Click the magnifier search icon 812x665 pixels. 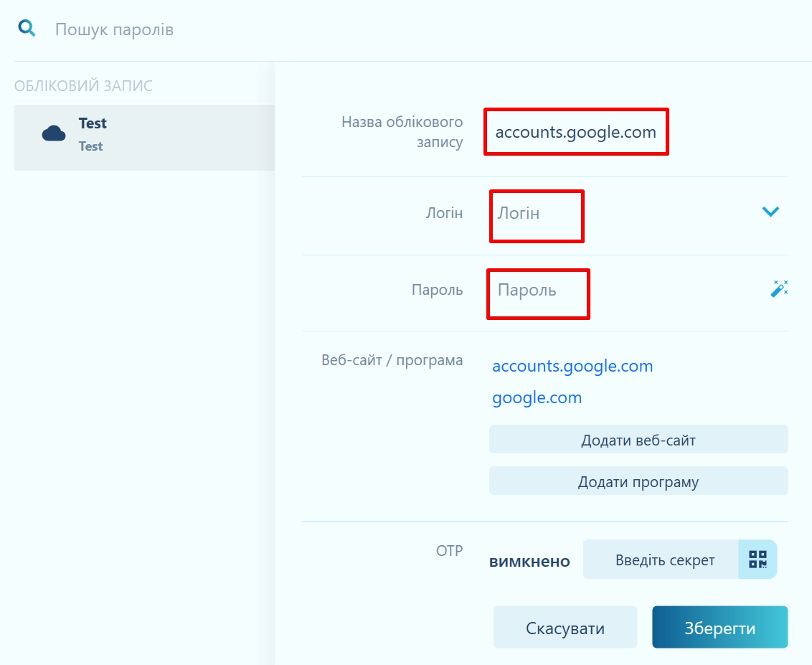click(27, 29)
